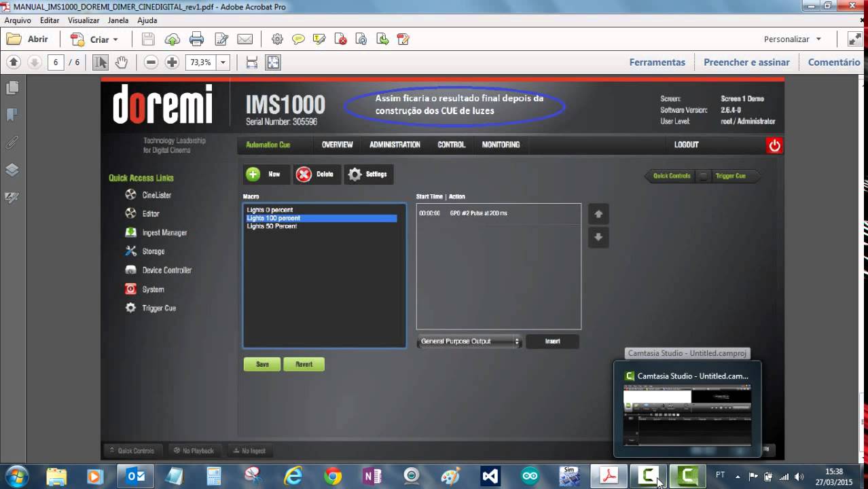Open the Editar menu
The width and height of the screenshot is (868, 489).
[x=50, y=20]
